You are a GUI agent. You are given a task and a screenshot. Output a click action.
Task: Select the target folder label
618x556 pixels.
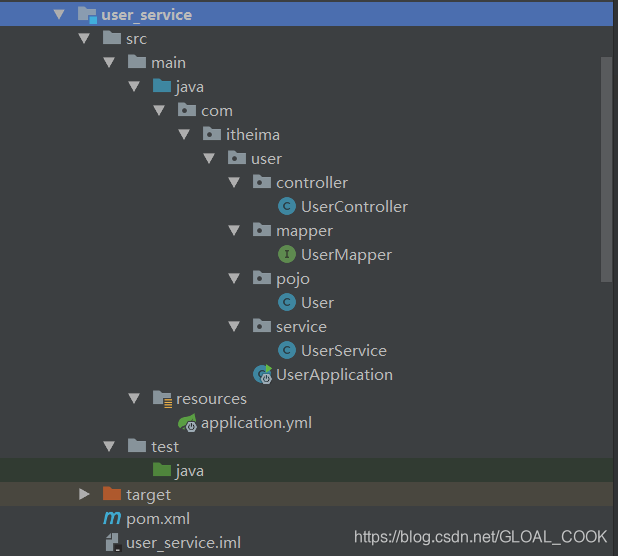(148, 495)
